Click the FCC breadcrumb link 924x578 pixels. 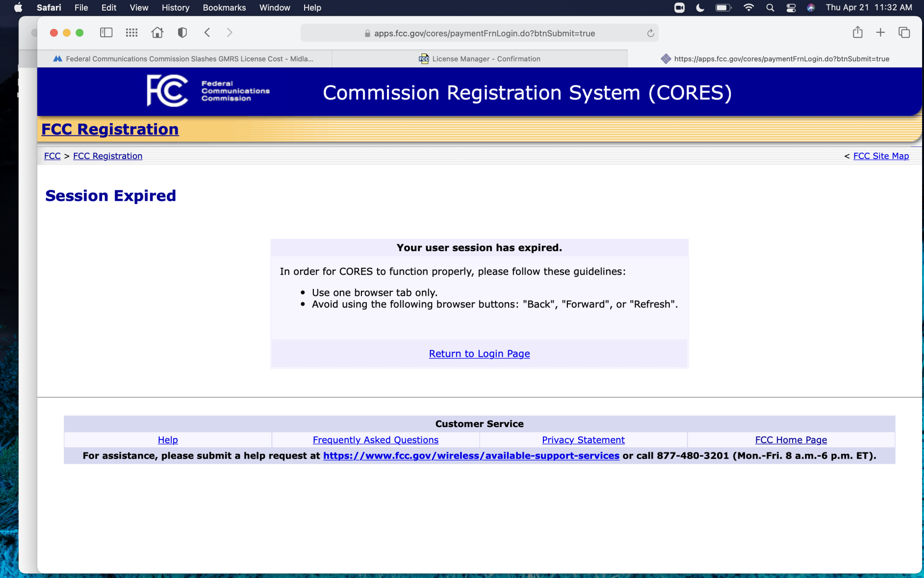pos(52,156)
